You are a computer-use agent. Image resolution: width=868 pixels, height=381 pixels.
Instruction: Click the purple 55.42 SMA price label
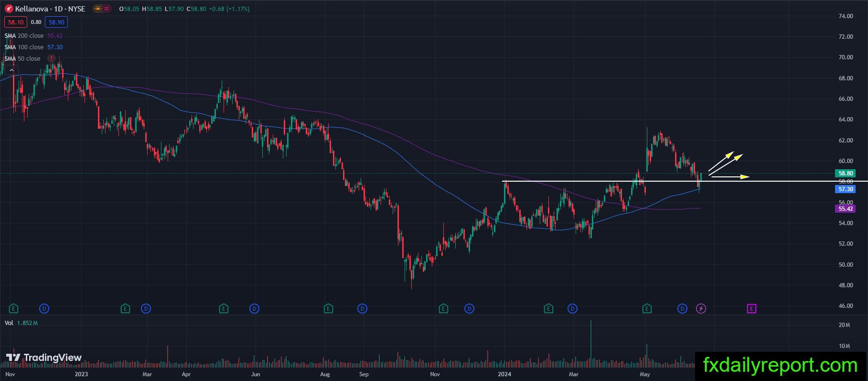[x=845, y=209]
